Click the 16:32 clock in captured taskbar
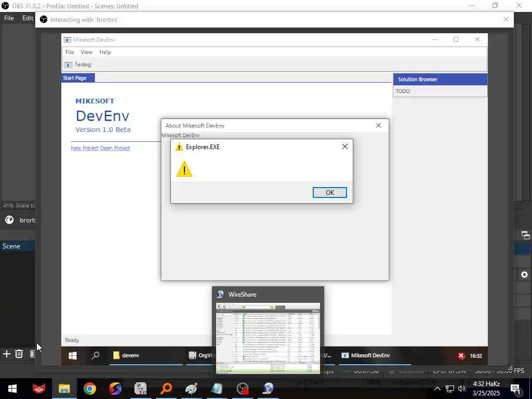 coord(476,355)
